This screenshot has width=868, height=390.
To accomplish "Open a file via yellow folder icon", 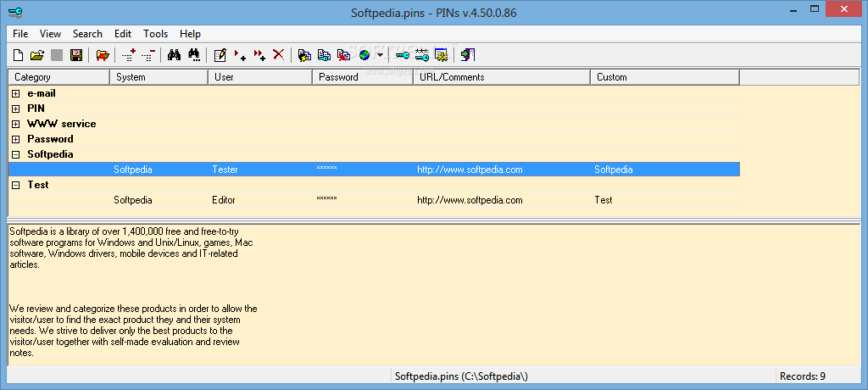I will point(36,55).
